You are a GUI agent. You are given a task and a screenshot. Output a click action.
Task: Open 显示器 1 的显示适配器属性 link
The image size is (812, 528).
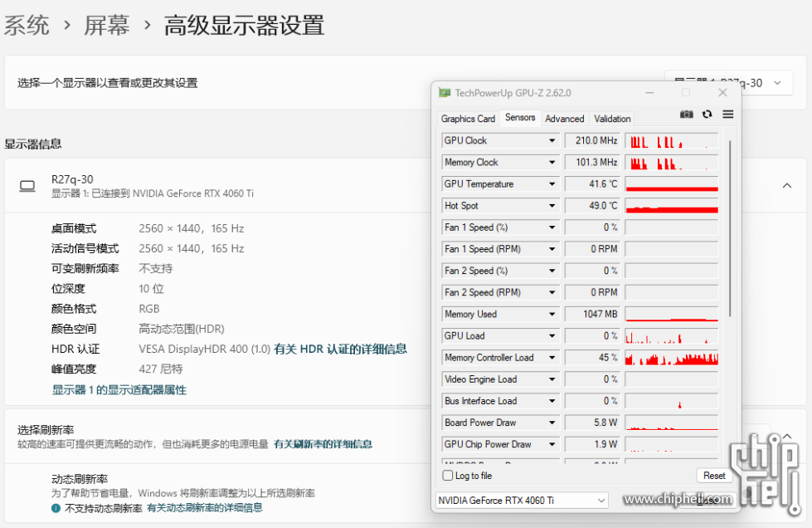pyautogui.click(x=119, y=389)
